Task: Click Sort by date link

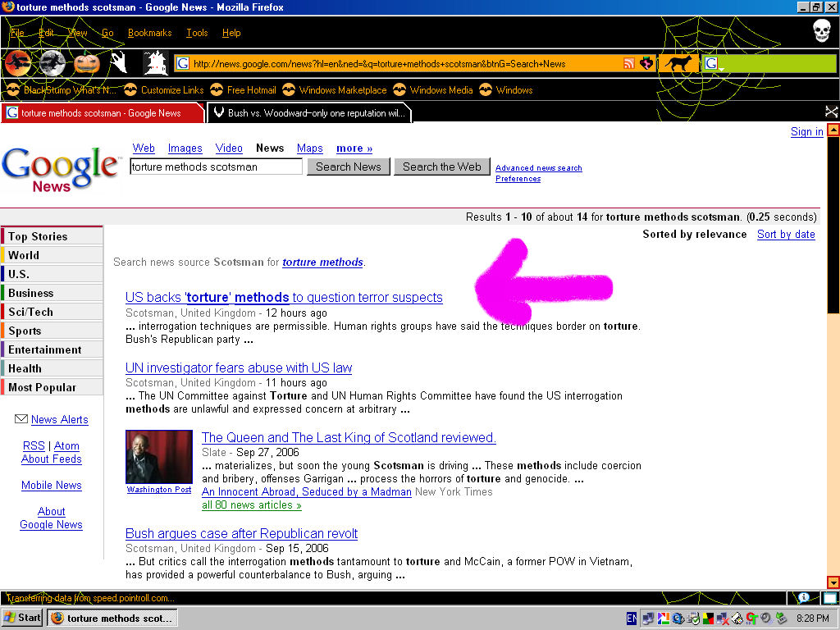Action: (786, 234)
